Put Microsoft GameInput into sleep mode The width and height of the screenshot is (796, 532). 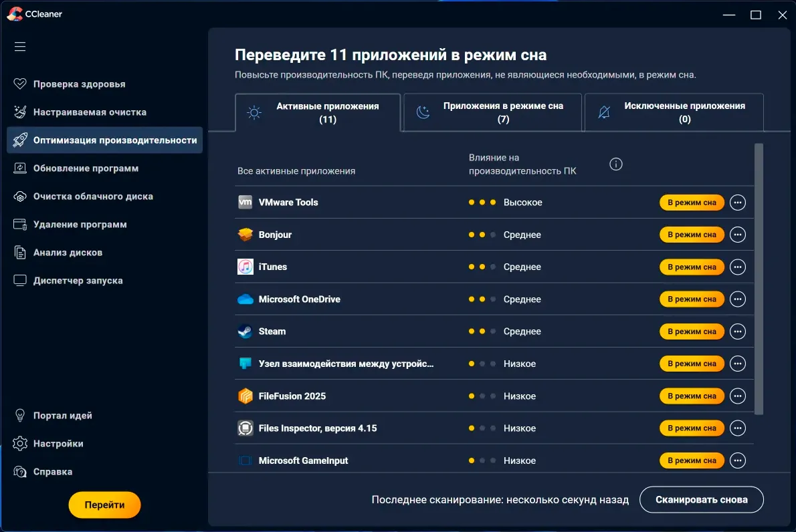coord(692,460)
